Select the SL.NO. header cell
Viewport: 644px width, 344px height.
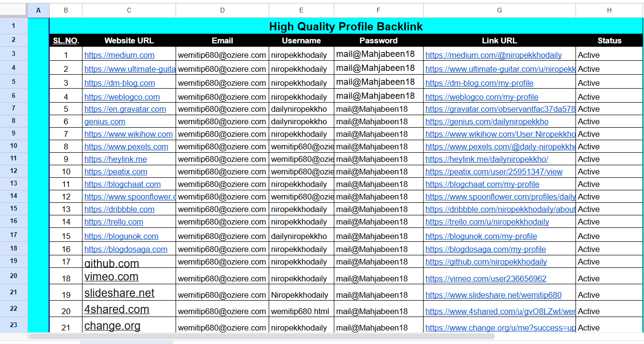tap(66, 40)
